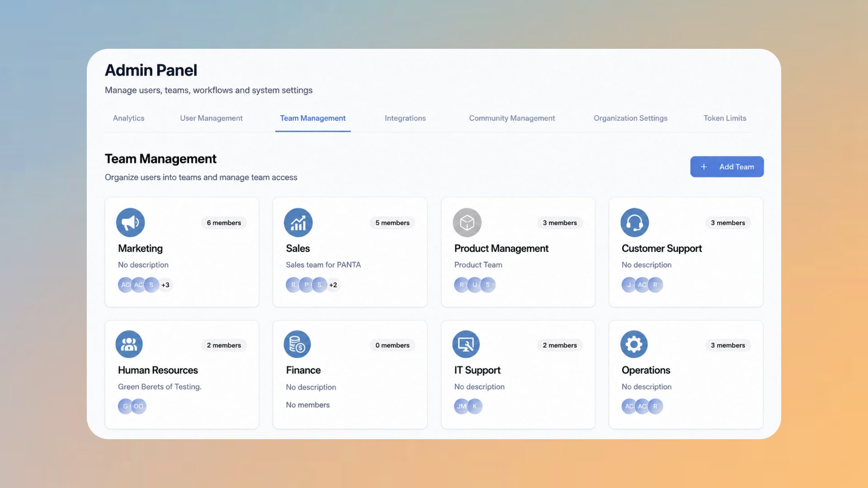This screenshot has height=488, width=868.
Task: Open the Human Resources team name
Action: [x=158, y=370]
